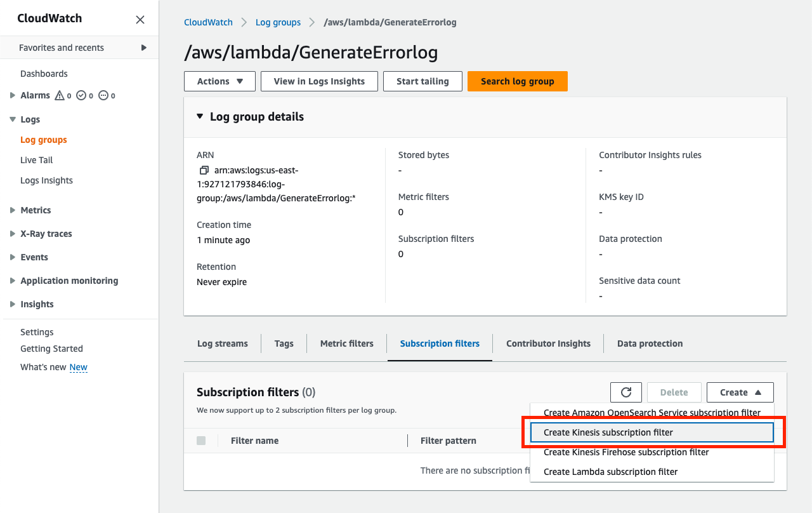Choose Create Amazon OpenSearch Service subscription filter

(652, 413)
